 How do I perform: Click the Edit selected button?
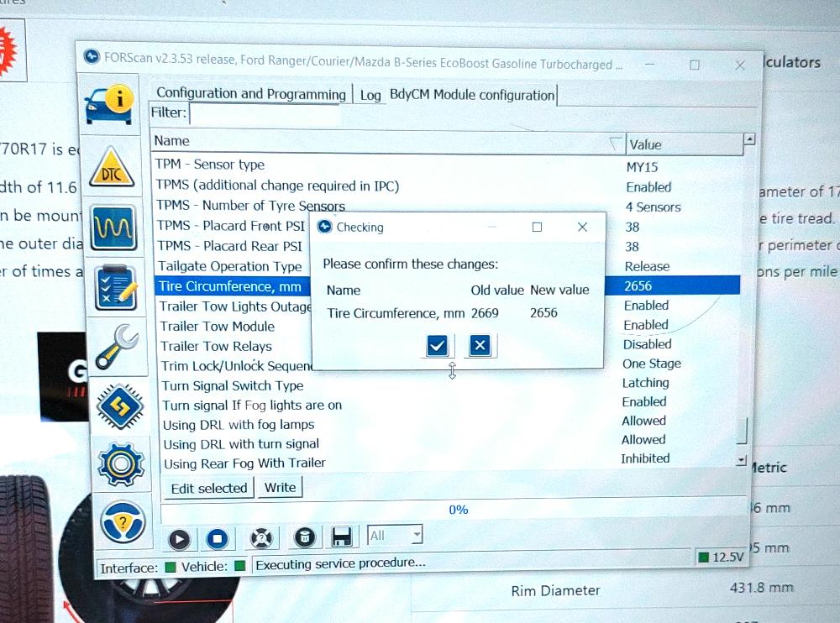(x=208, y=488)
